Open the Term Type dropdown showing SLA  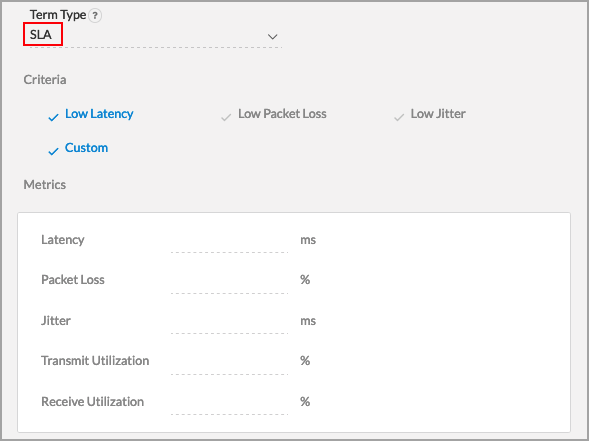point(156,36)
